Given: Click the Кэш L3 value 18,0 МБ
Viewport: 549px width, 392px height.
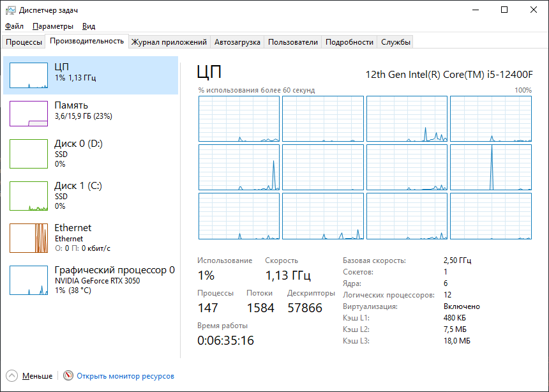Looking at the screenshot, I should (456, 340).
